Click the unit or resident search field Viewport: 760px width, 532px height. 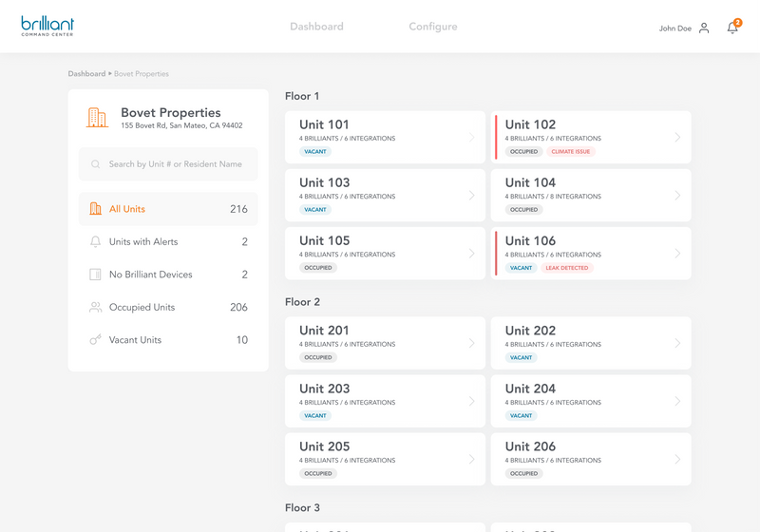pos(176,164)
